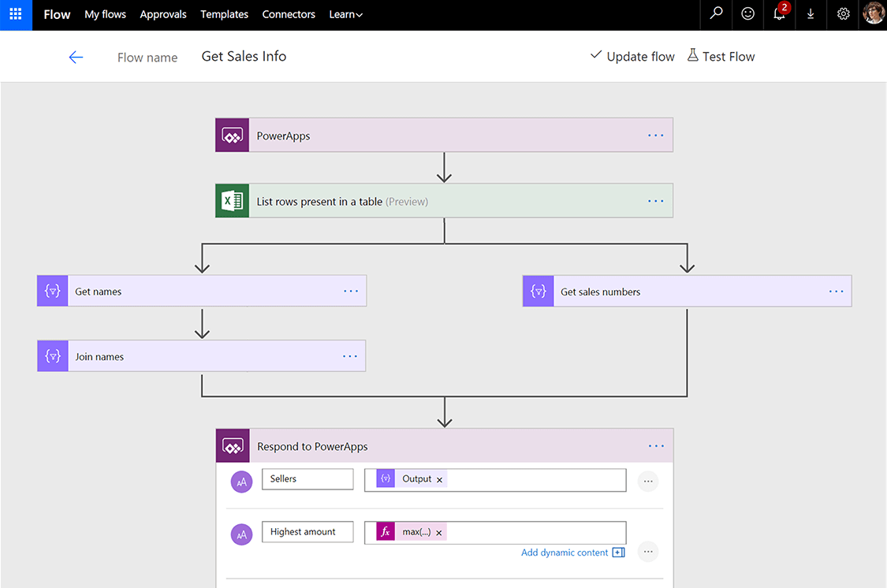Image resolution: width=887 pixels, height=588 pixels.
Task: Click the Output token's data icon
Action: click(x=386, y=478)
